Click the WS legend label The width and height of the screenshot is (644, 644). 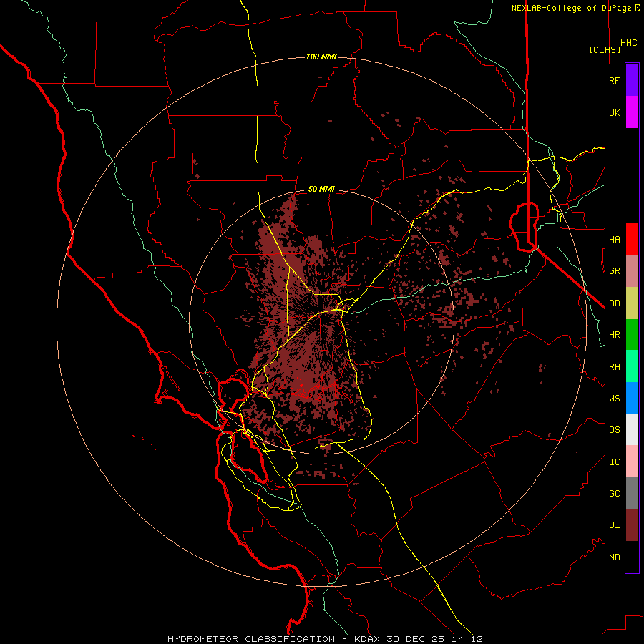pyautogui.click(x=614, y=398)
